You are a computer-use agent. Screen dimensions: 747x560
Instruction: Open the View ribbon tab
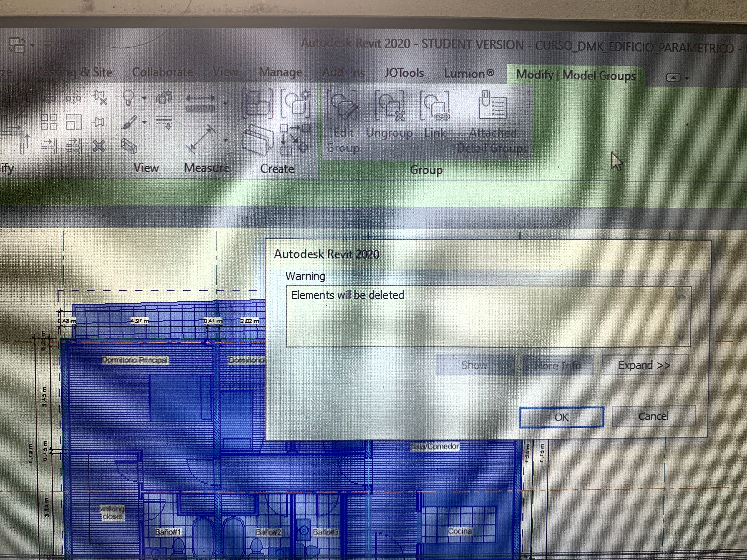click(x=226, y=72)
